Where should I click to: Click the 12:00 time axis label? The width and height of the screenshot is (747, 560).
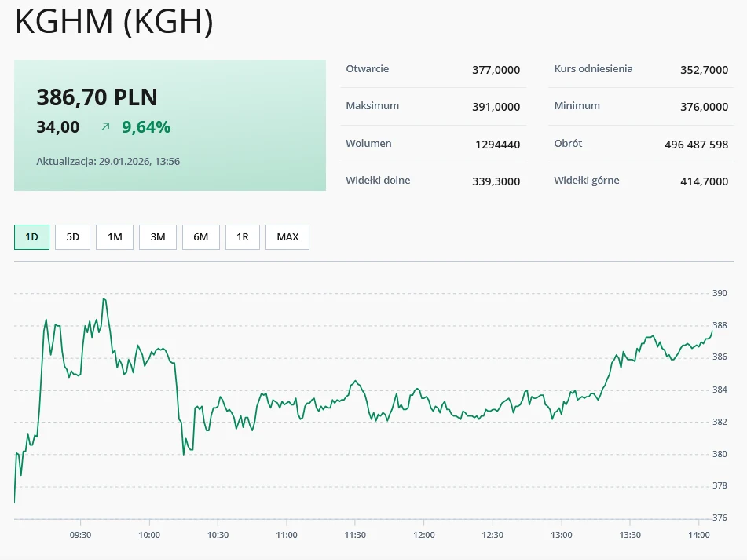tap(424, 535)
